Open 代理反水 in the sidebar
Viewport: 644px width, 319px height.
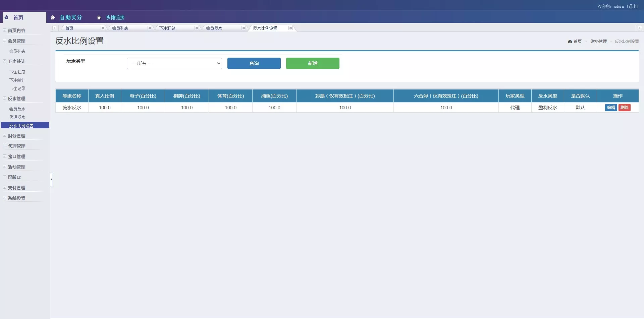coord(17,117)
